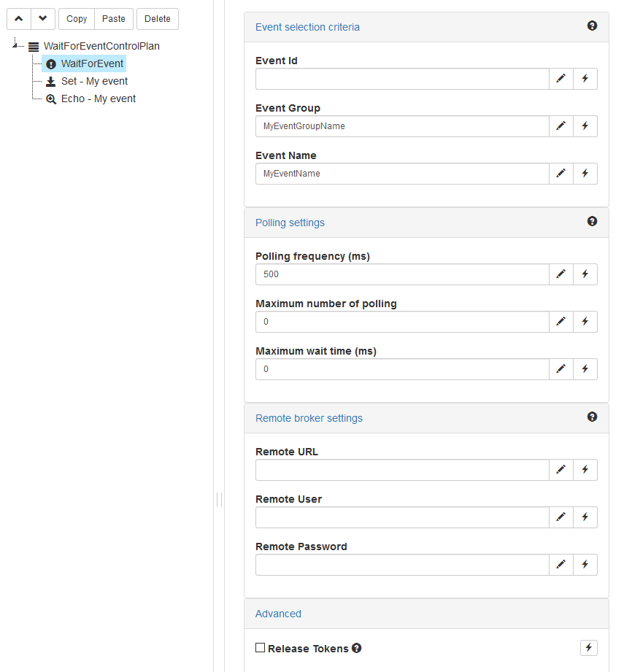Click pencil icon for Remote Password

561,565
